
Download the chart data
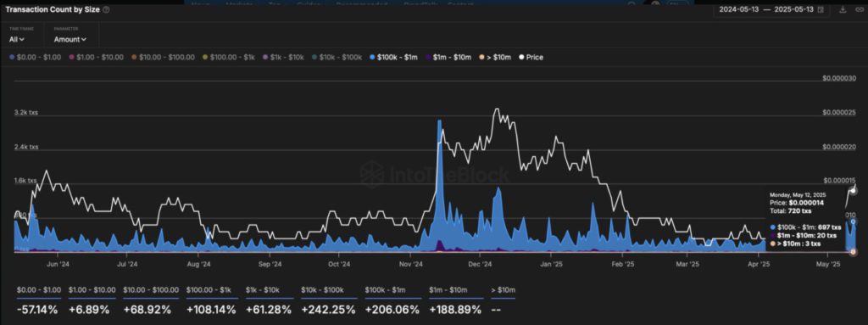[843, 10]
